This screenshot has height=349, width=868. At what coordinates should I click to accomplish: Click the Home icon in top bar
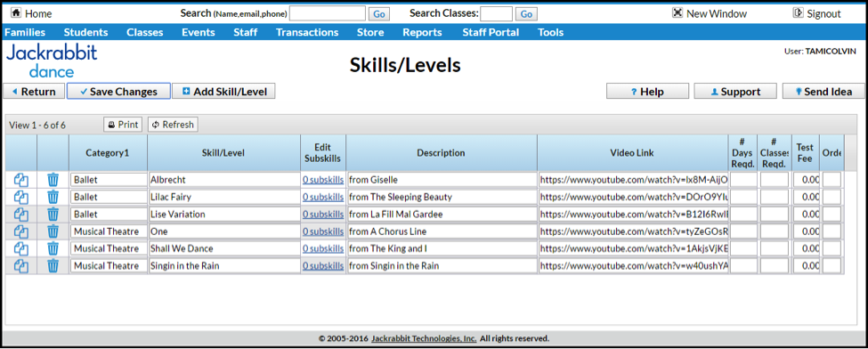pyautogui.click(x=16, y=12)
